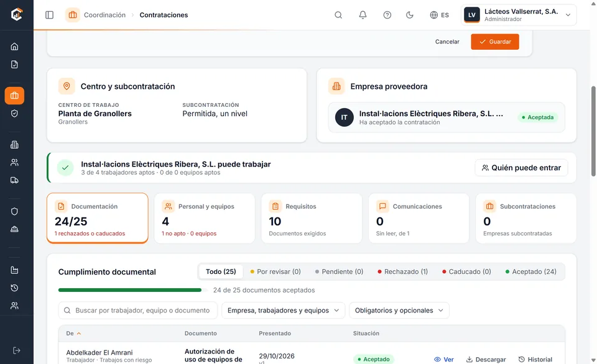Go to the home icon in sidebar
This screenshot has width=597, height=364.
coord(14,47)
